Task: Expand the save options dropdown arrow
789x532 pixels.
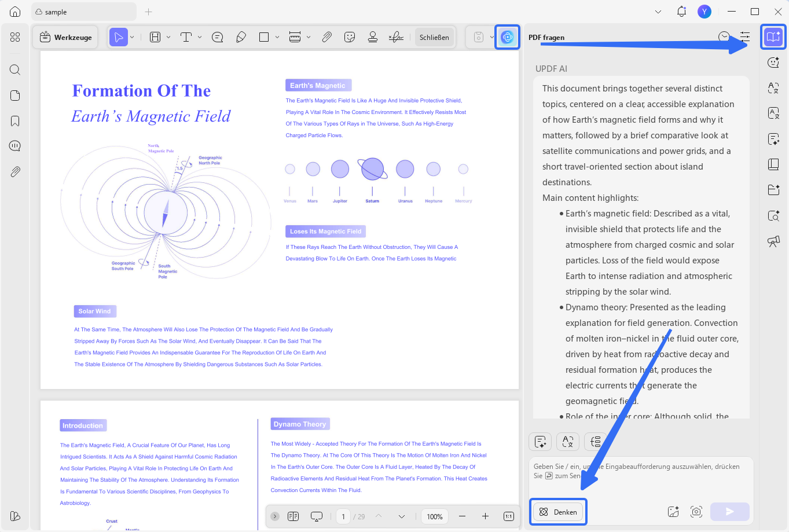Action: [492, 37]
